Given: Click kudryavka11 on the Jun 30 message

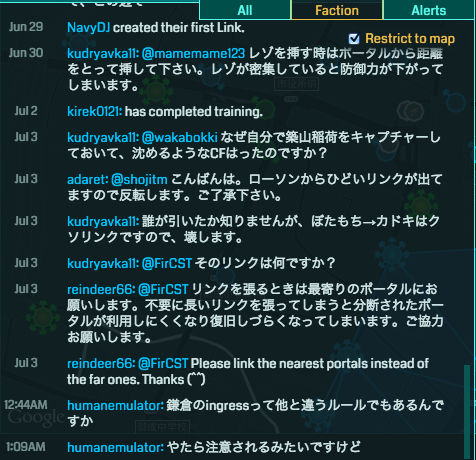Looking at the screenshot, I should point(103,53).
